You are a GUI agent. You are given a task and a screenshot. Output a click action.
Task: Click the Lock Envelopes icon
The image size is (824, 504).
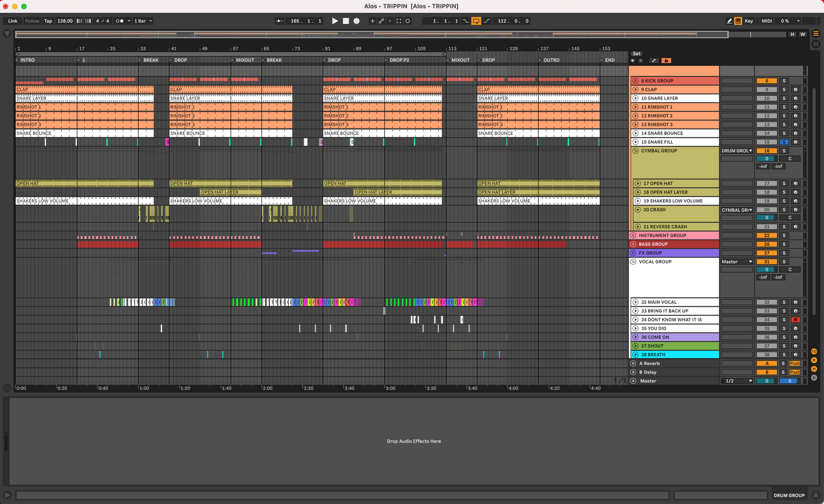click(x=666, y=60)
